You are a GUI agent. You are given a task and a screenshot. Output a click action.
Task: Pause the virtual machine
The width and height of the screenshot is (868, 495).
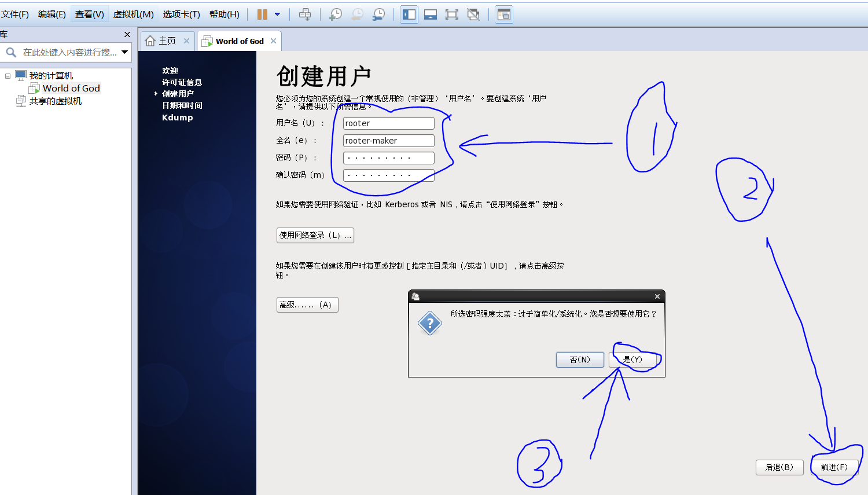(x=262, y=14)
